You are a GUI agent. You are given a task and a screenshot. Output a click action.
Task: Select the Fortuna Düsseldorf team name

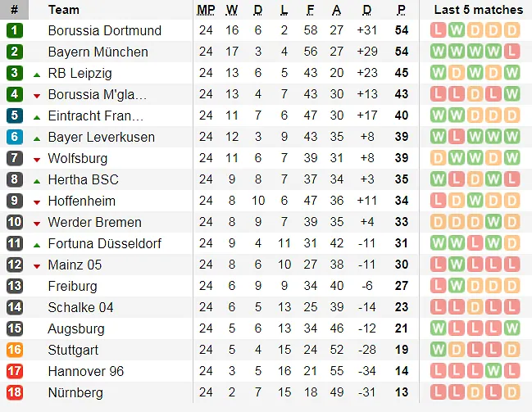(x=104, y=243)
